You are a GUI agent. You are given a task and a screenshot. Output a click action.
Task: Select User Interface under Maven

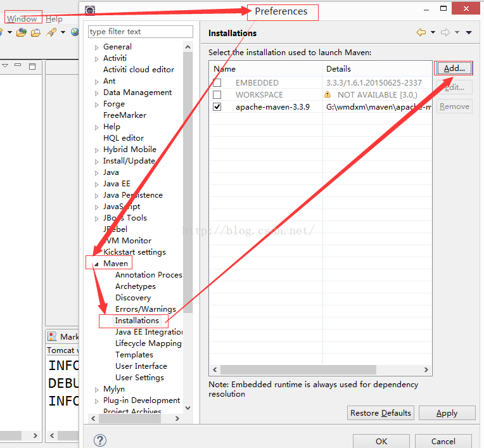click(x=141, y=366)
